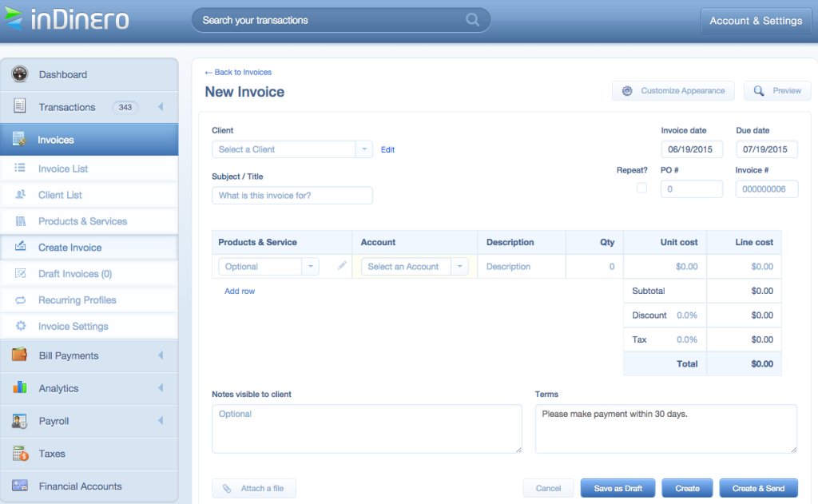Click the Create Invoice pencil icon
818x504 pixels.
click(x=20, y=246)
